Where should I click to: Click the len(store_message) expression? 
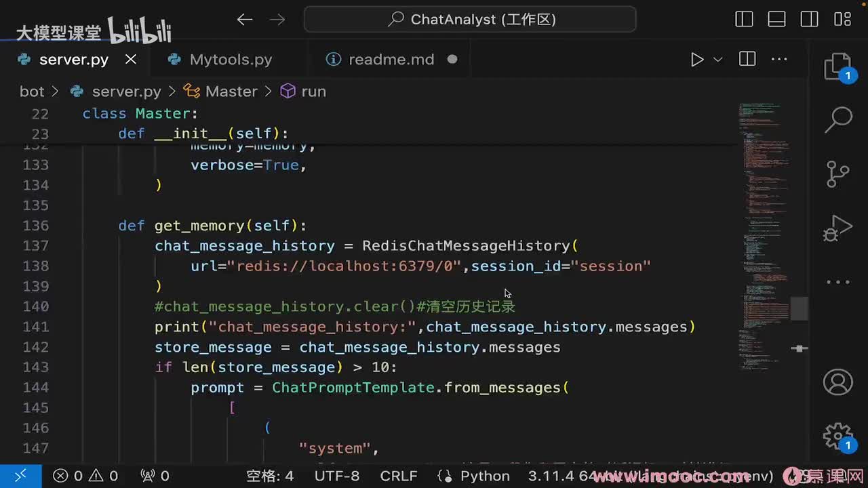tap(263, 367)
